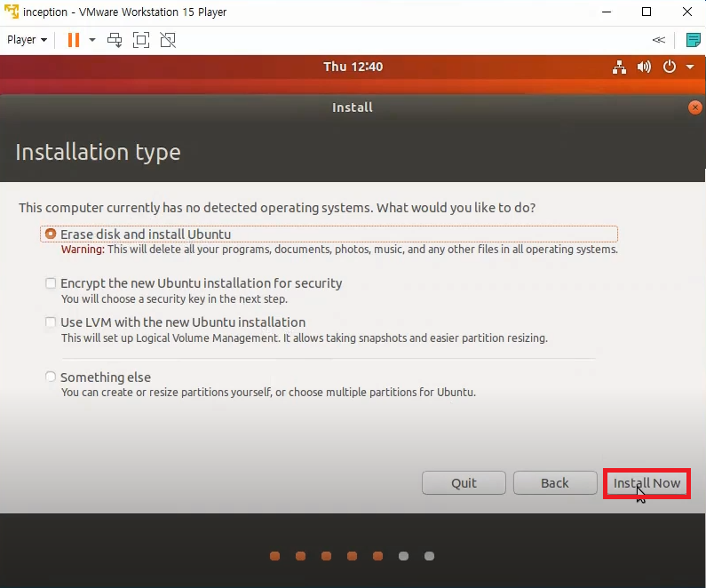706x588 pixels.
Task: Click the Warning text about deleting files
Action: pyautogui.click(x=339, y=249)
